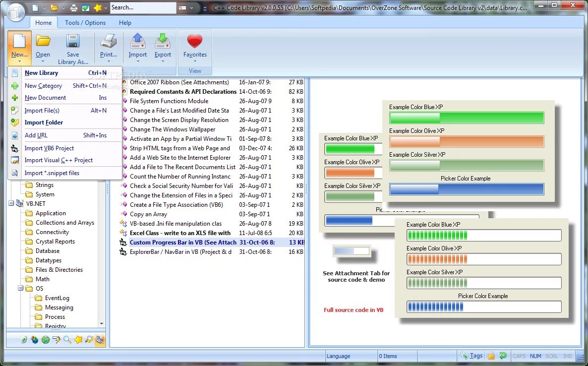This screenshot has height=366, width=588.
Task: Click the lightning bolt quick icon
Action: click(57, 340)
